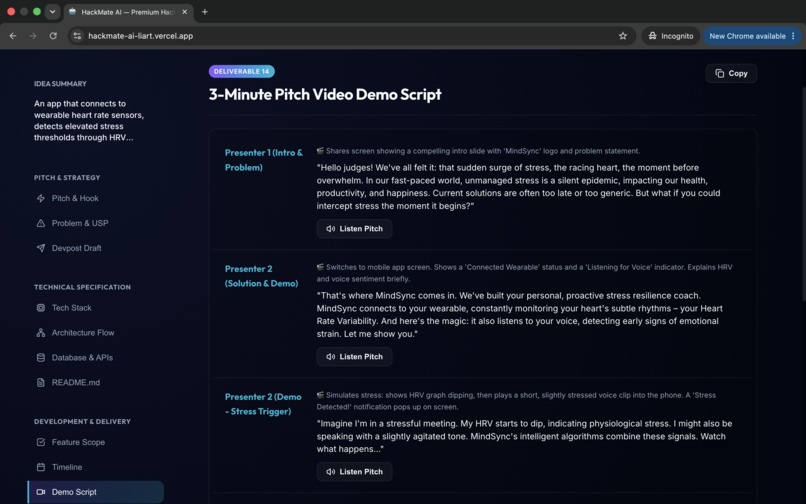Click the 3-Minute Pitch Video Demo Script title

point(325,95)
